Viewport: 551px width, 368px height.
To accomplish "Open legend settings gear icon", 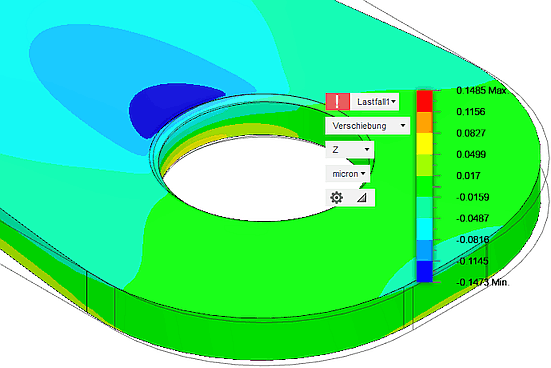I will (x=336, y=198).
